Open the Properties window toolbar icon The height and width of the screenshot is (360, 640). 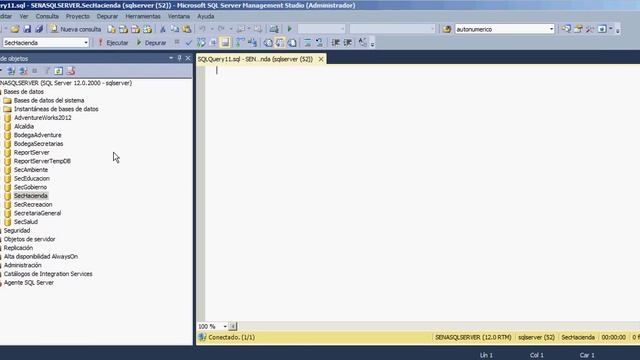pos(578,29)
